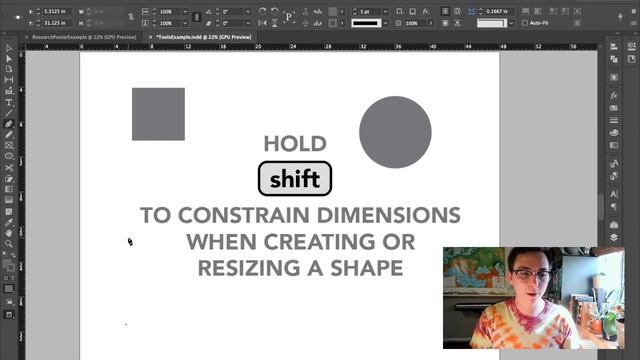Select the Rectangle Frame tool
The width and height of the screenshot is (640, 360).
pos(9,145)
